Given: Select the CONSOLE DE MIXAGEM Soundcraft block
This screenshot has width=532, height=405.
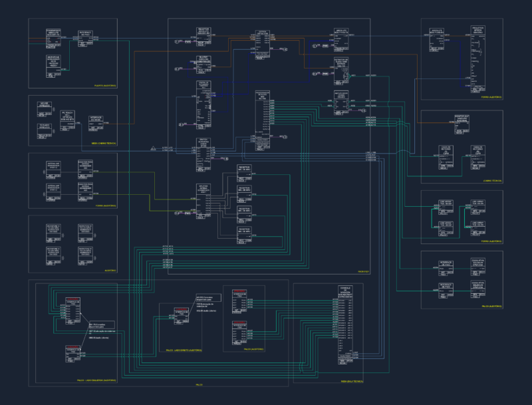Looking at the screenshot, I should [x=345, y=325].
